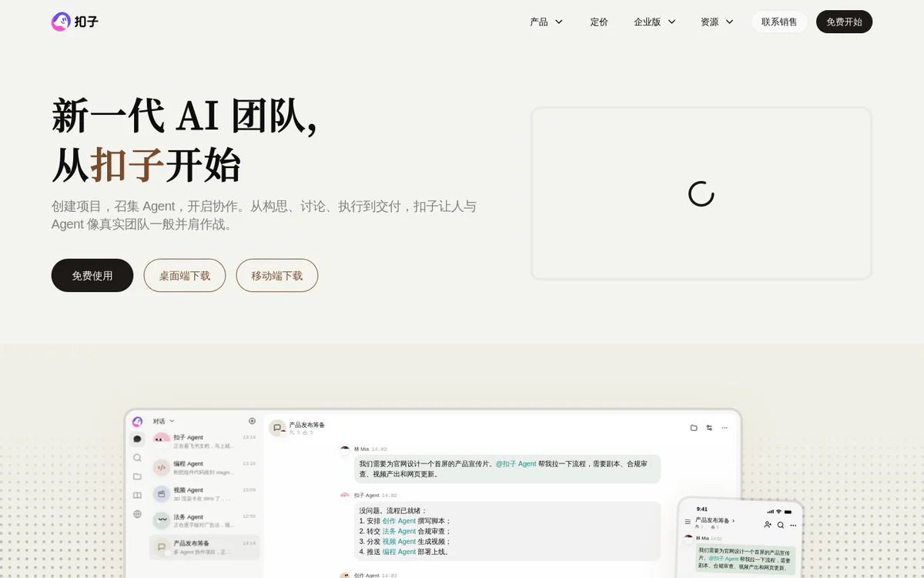Click the 视频 Agent mention in step 3
This screenshot has height=578, width=924.
(x=399, y=541)
